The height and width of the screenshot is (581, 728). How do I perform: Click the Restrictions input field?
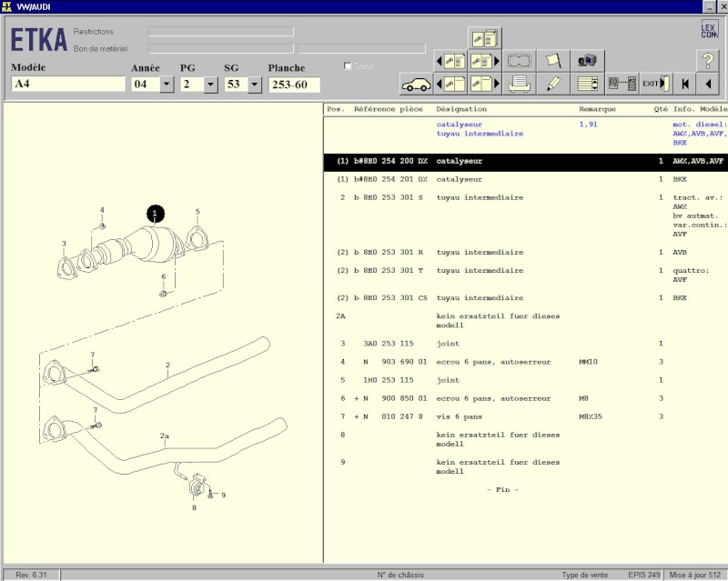220,32
